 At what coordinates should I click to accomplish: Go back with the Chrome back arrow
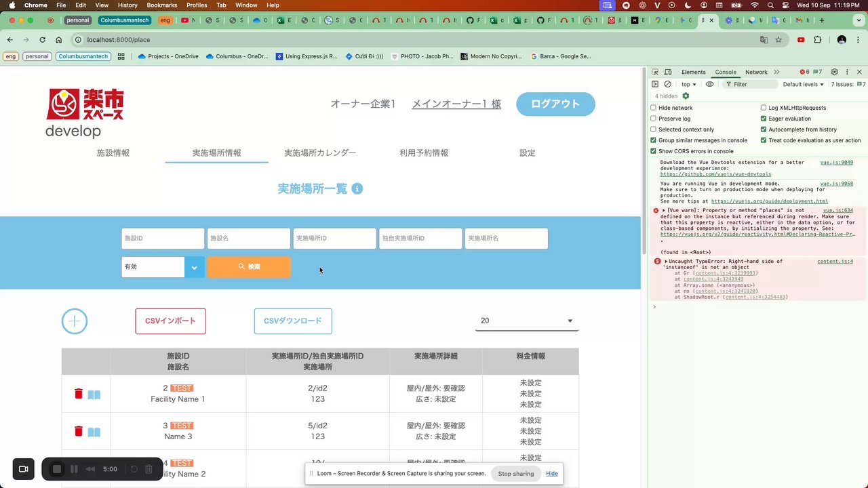(10, 40)
